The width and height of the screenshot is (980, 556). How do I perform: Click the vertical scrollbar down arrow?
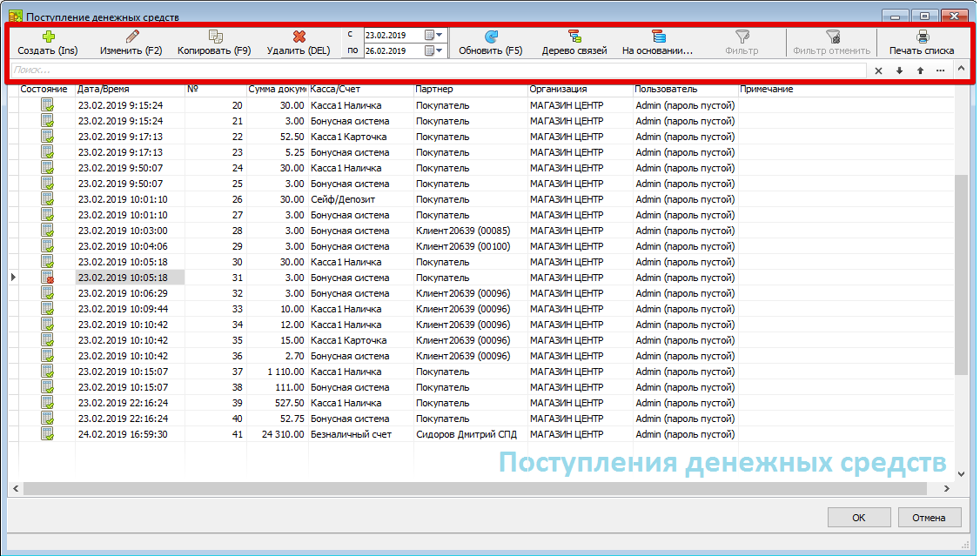[961, 474]
